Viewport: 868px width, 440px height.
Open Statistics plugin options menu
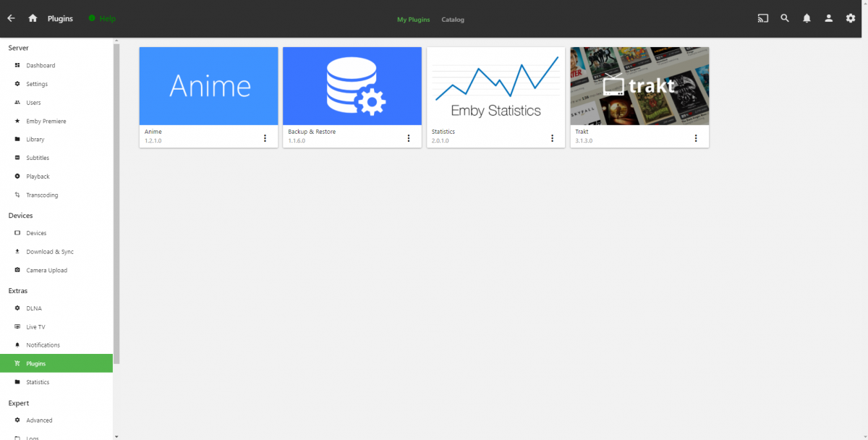point(552,138)
